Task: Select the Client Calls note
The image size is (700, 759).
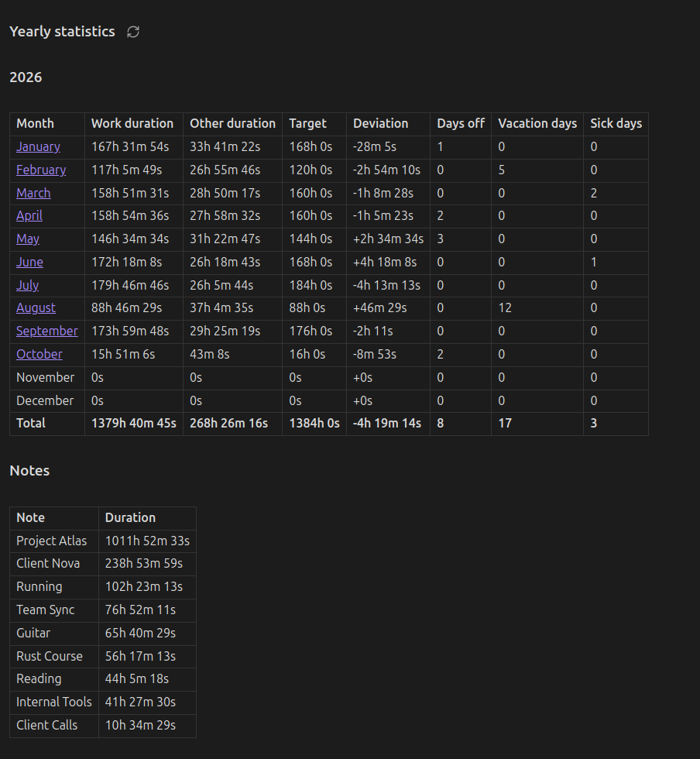Action: point(47,726)
